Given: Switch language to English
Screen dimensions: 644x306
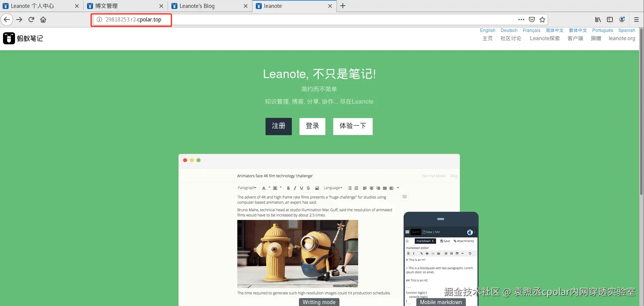Looking at the screenshot, I should coord(488,30).
